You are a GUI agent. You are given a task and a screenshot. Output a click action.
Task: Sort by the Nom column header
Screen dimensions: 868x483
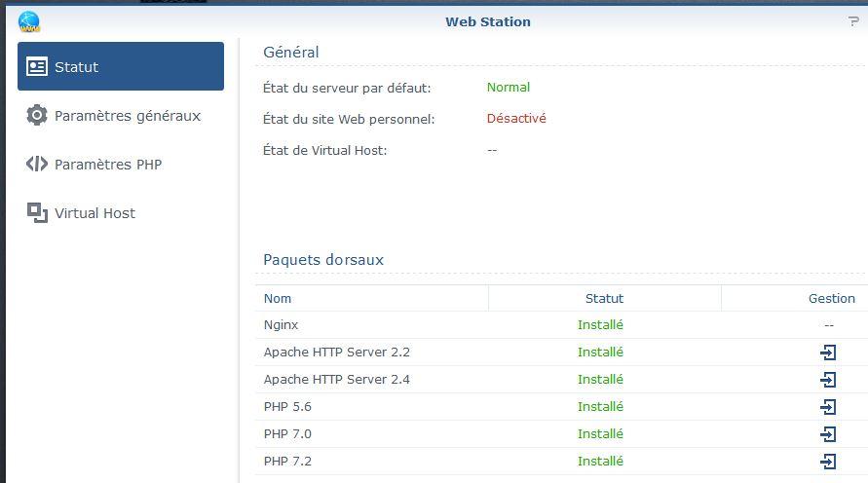pyautogui.click(x=371, y=298)
